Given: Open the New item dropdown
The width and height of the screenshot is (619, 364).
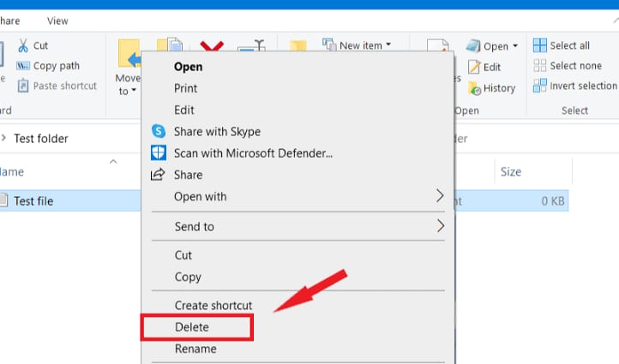Looking at the screenshot, I should click(x=357, y=45).
